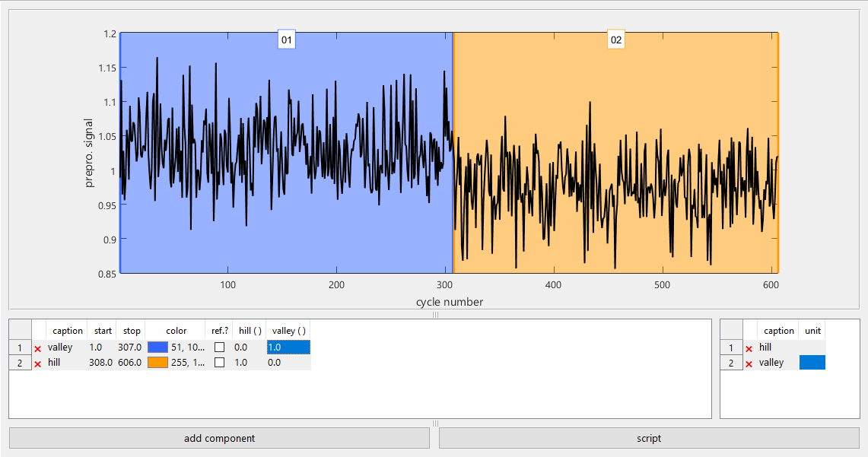Click the horizontal splitter handle below the plot
This screenshot has height=457, width=868.
[x=435, y=314]
